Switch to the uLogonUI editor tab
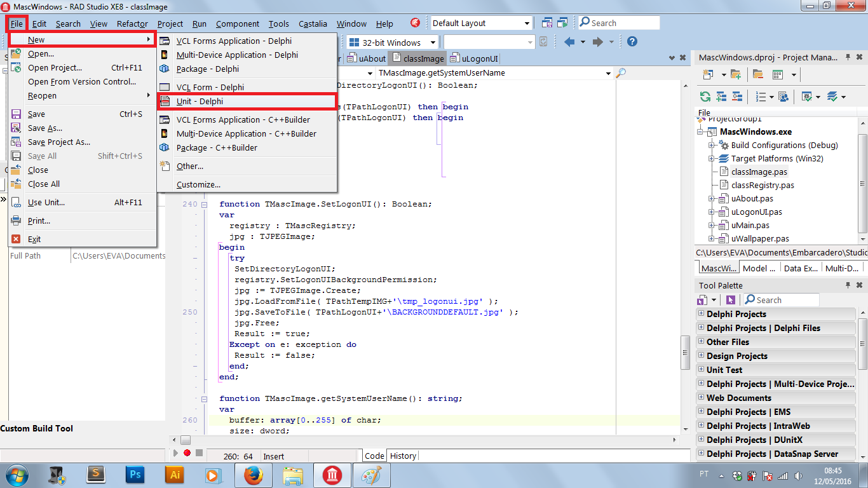 tap(473, 58)
